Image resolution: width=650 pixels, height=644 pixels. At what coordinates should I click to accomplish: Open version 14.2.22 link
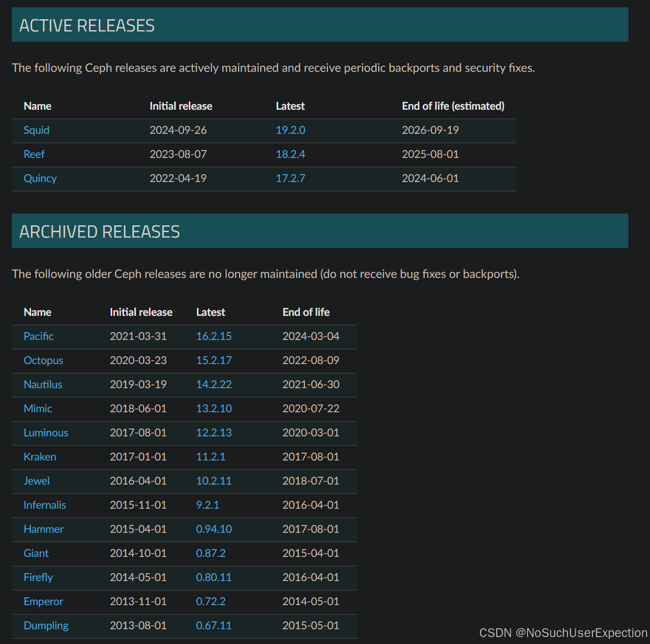pyautogui.click(x=214, y=385)
